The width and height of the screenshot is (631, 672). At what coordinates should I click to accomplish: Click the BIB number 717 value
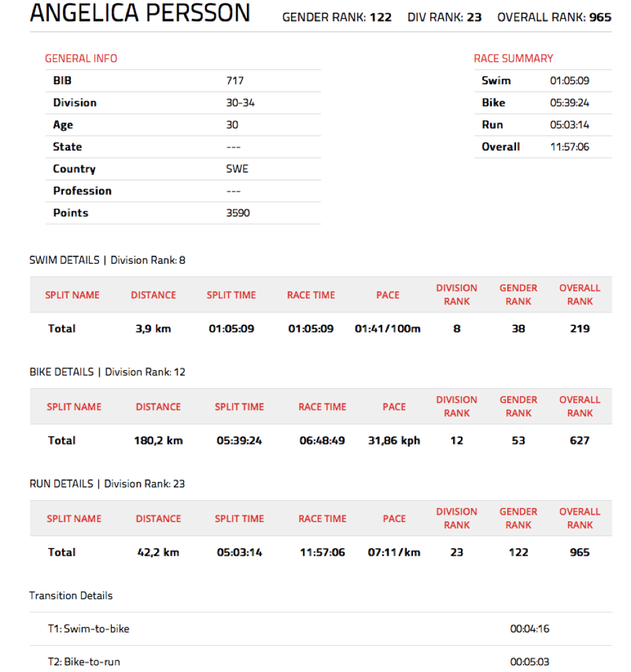(235, 81)
